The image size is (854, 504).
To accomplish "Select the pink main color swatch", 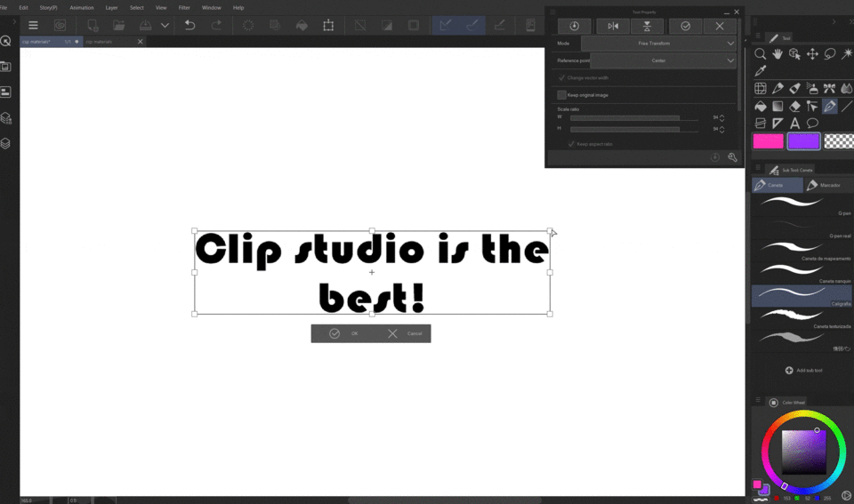I will click(768, 141).
